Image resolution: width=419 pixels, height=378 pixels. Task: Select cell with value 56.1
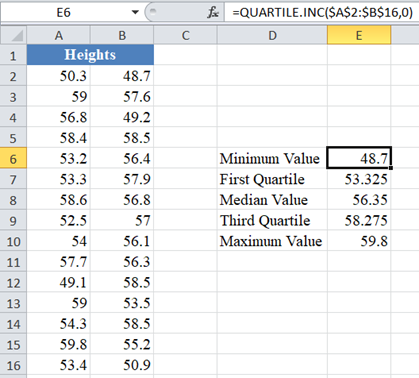click(122, 241)
